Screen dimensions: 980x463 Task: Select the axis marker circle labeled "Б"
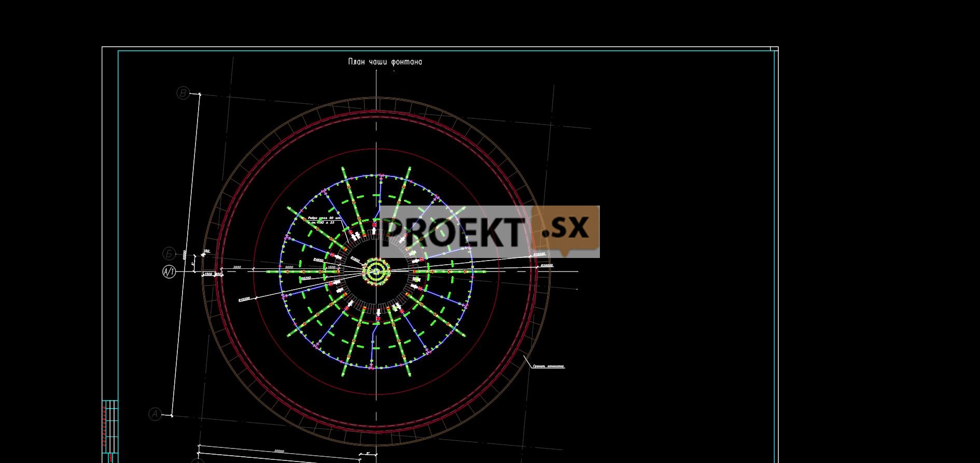[x=169, y=253]
